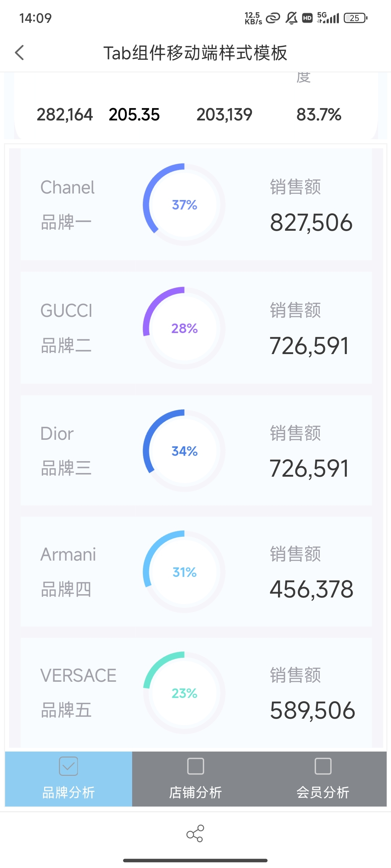Tap the 83.7% metric value
Screen dimensions: 391x868
pyautogui.click(x=319, y=115)
